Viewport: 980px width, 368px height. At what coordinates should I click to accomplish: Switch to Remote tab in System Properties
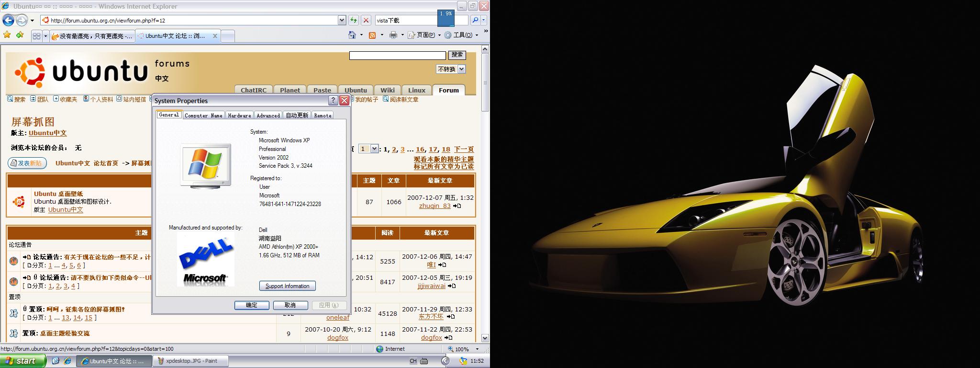tap(323, 115)
